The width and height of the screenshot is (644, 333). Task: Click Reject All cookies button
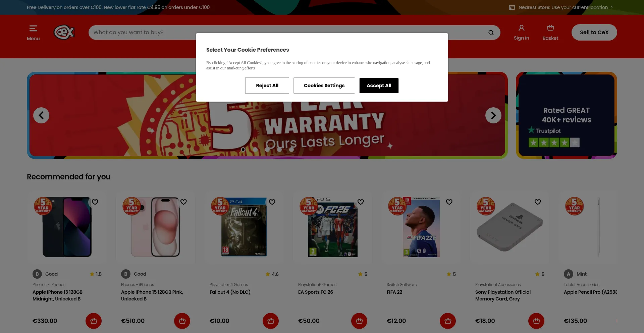pos(267,86)
